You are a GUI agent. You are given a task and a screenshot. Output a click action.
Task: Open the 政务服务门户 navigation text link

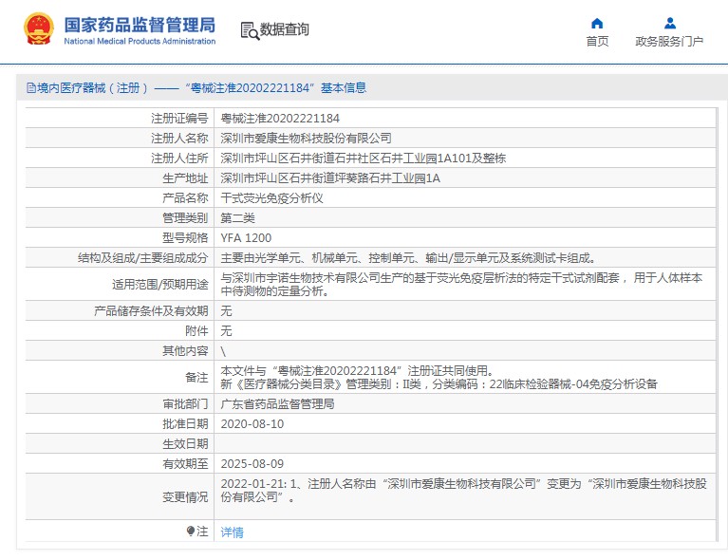tap(669, 42)
